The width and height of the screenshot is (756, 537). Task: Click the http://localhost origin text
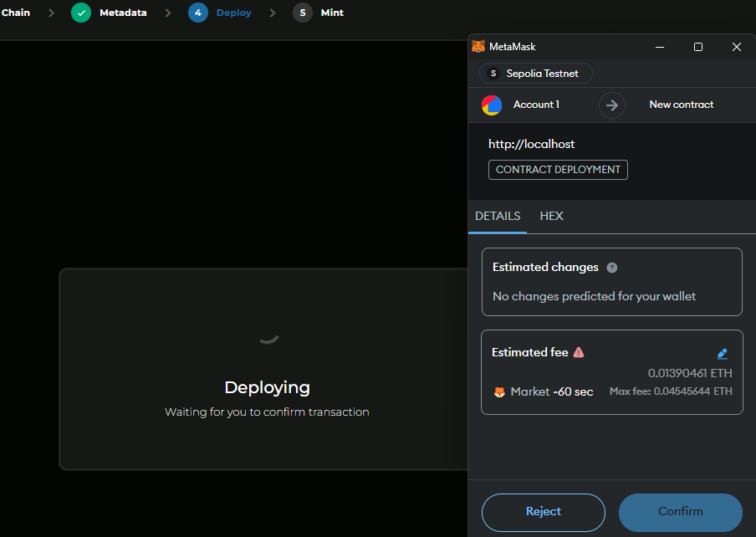532,144
